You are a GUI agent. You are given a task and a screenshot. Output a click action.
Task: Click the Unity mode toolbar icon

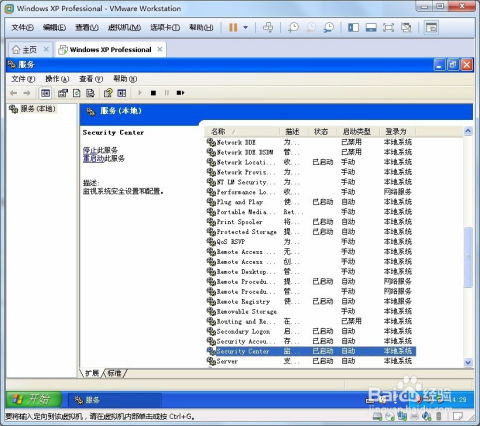(406, 27)
